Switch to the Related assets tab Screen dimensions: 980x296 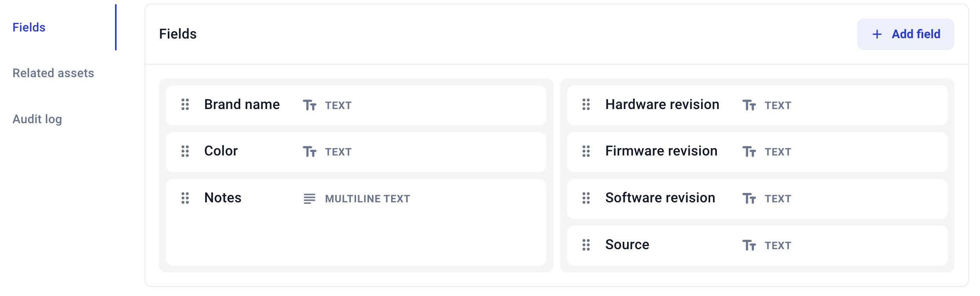[x=53, y=73]
